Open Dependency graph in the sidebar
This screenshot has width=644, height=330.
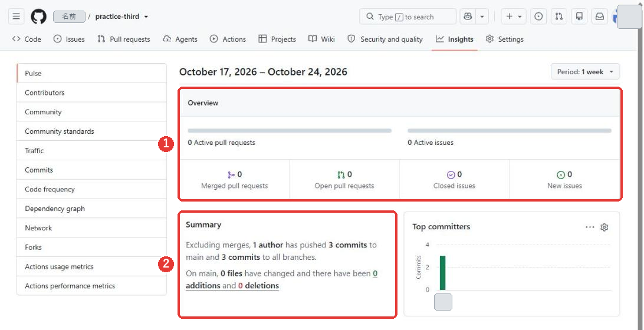[x=91, y=209]
